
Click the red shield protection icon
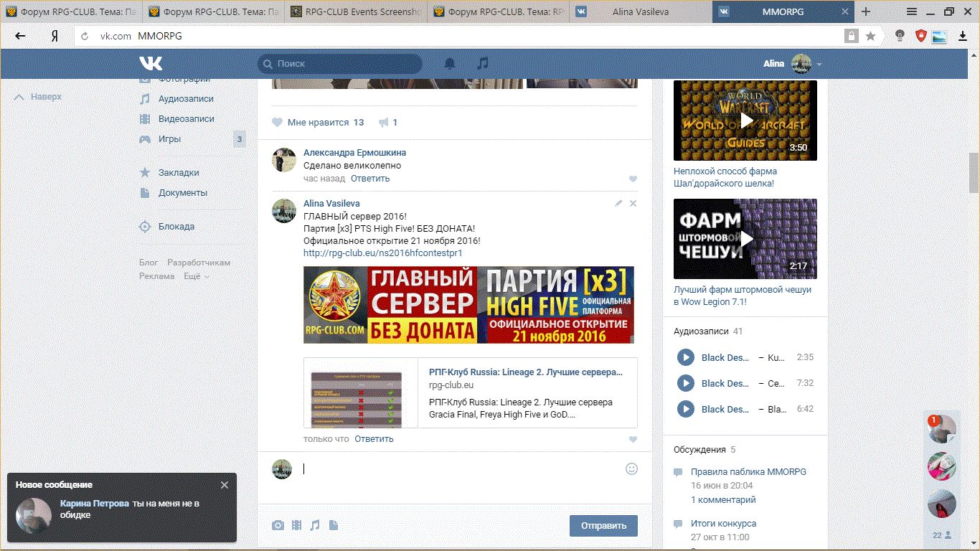click(x=921, y=36)
